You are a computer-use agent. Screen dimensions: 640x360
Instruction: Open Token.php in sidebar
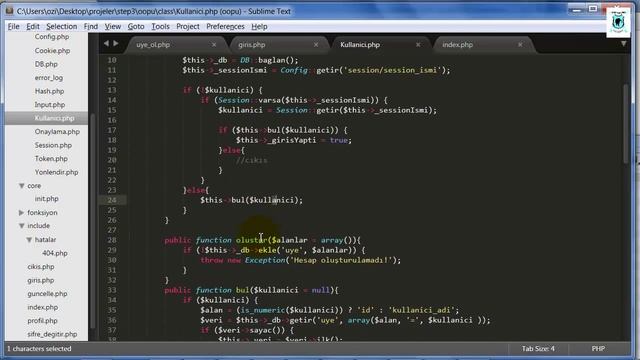tap(51, 158)
